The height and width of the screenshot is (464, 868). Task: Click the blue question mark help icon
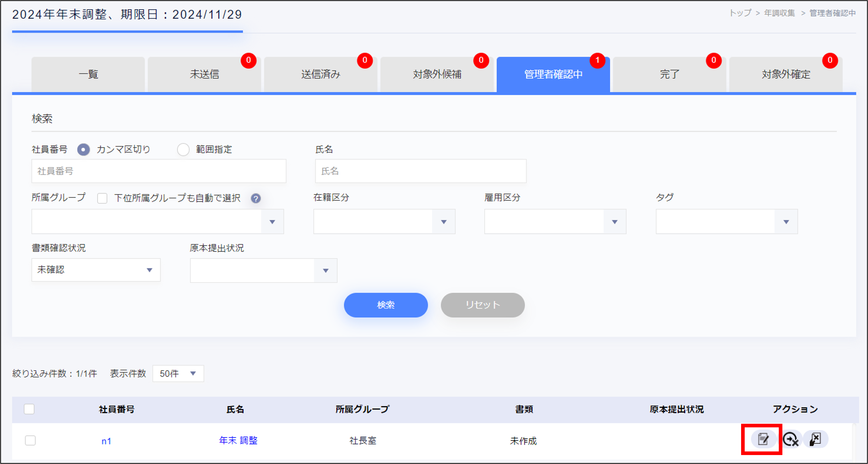(255, 198)
